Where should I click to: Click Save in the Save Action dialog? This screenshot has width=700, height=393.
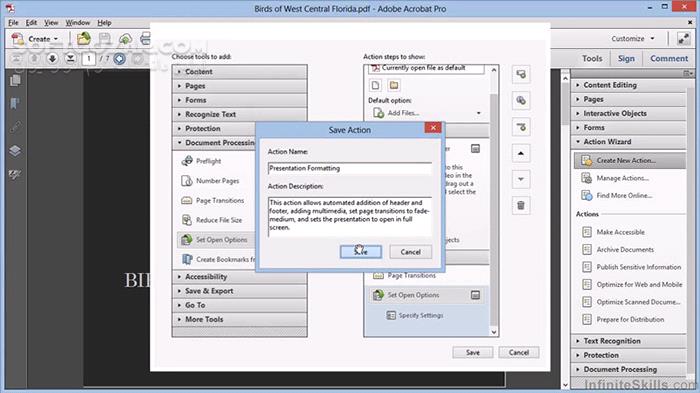pyautogui.click(x=361, y=252)
